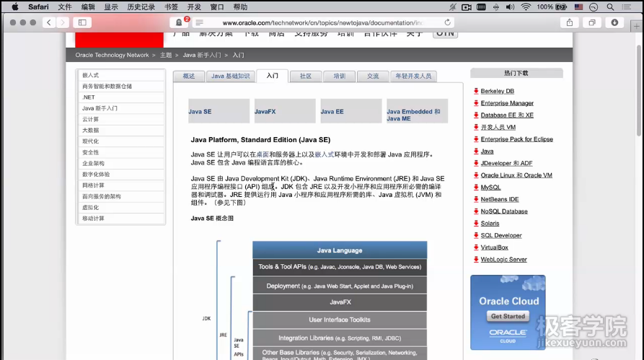Open Spotlight search magnifier icon
The width and height of the screenshot is (644, 360).
[610, 7]
